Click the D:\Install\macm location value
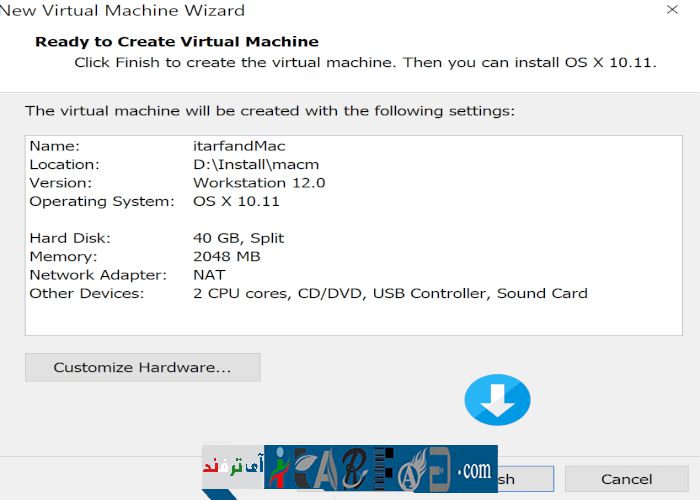The image size is (700, 500). point(256,164)
